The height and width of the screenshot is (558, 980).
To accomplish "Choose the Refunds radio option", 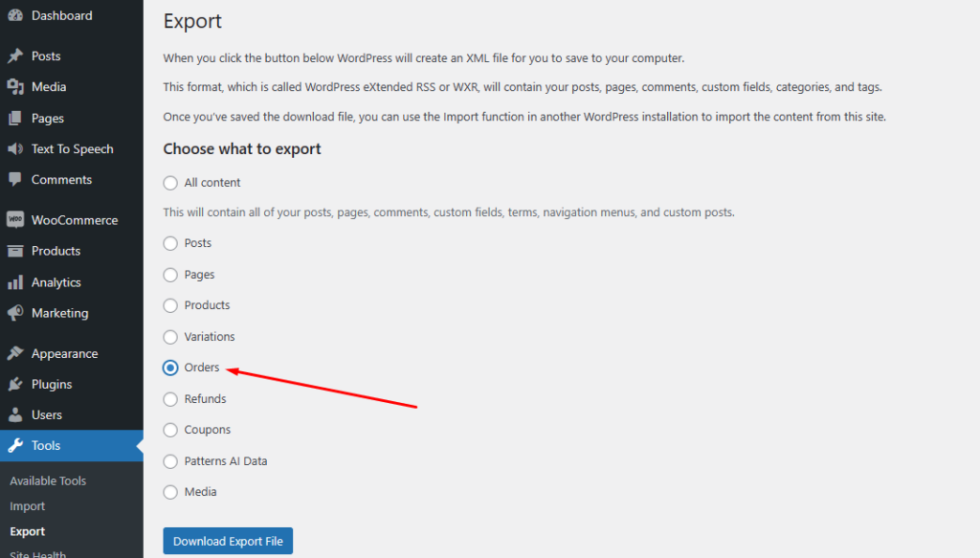I will 170,399.
